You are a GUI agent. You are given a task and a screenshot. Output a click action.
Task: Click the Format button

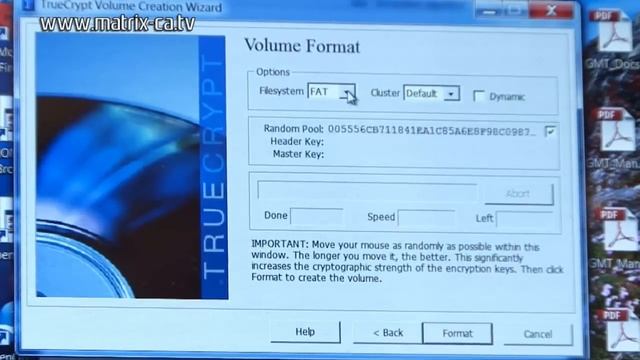[x=457, y=333]
